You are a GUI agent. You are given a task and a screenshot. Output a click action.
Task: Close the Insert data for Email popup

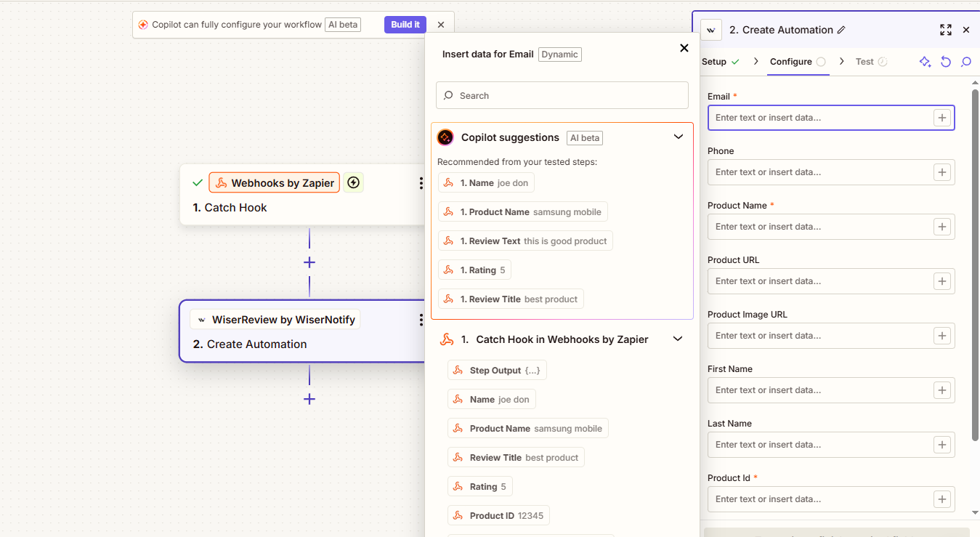pyautogui.click(x=684, y=48)
